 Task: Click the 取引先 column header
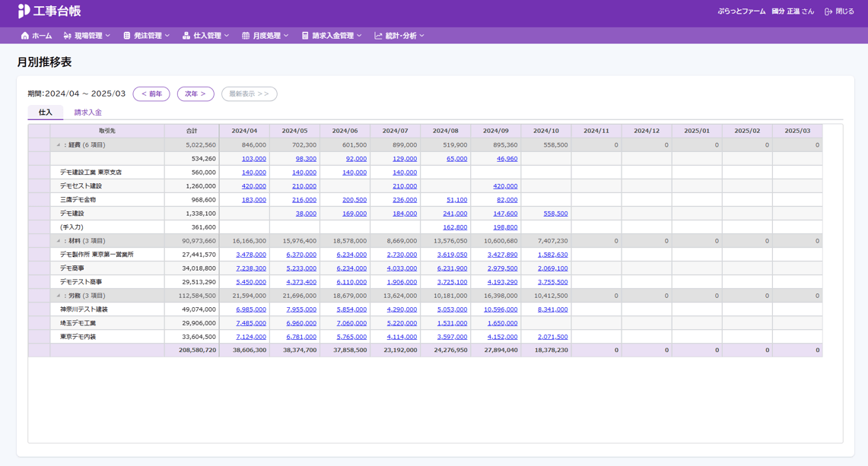[x=107, y=132]
